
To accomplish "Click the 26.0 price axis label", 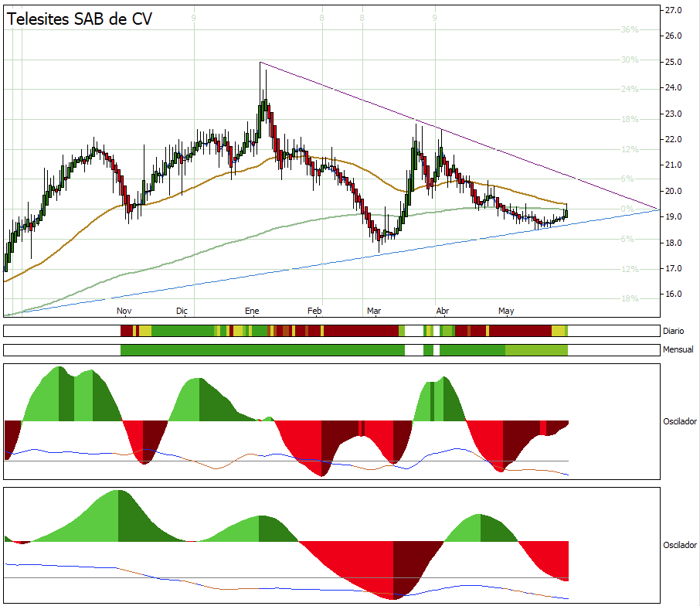I will tap(673, 36).
